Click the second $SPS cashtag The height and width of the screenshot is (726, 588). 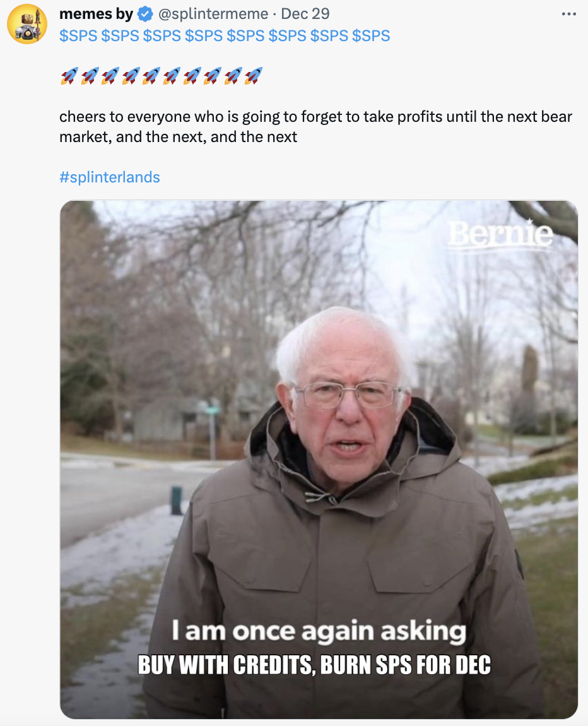click(x=120, y=36)
